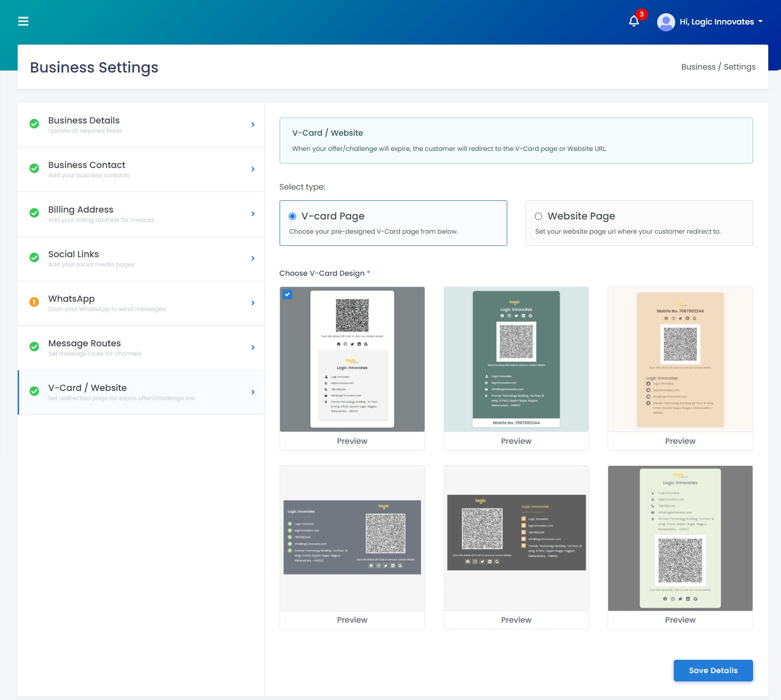Click the orange WhatsApp warning status icon

click(x=34, y=302)
